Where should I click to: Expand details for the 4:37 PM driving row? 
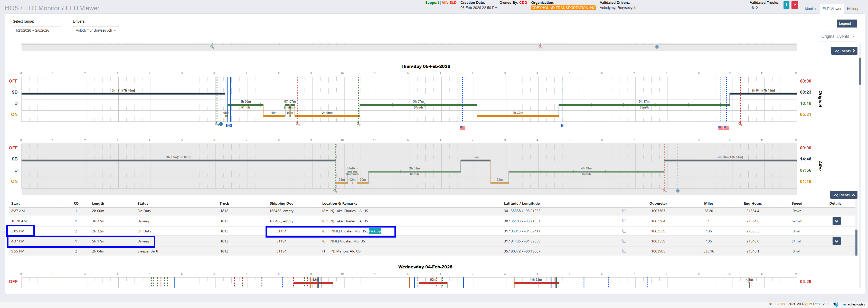click(x=836, y=241)
